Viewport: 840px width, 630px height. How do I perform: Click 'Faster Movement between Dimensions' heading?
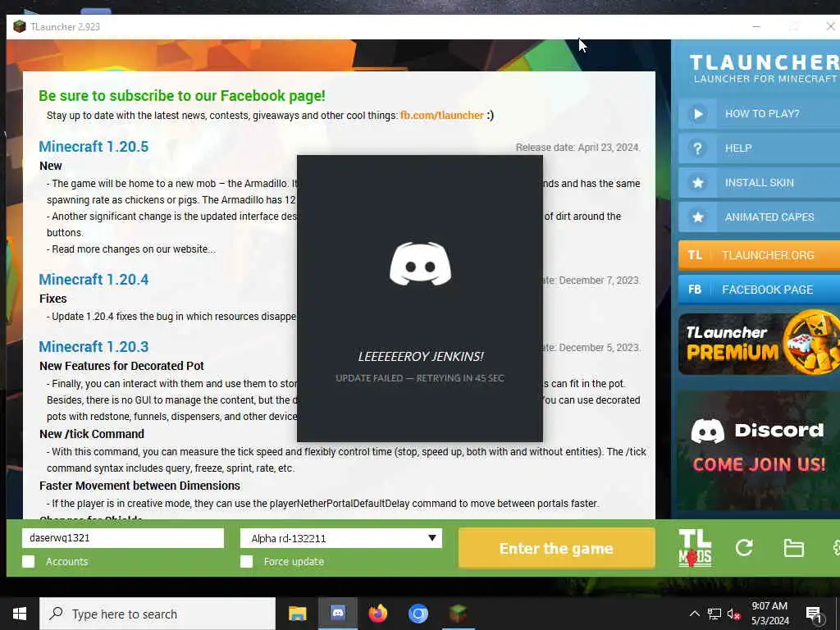tap(139, 486)
